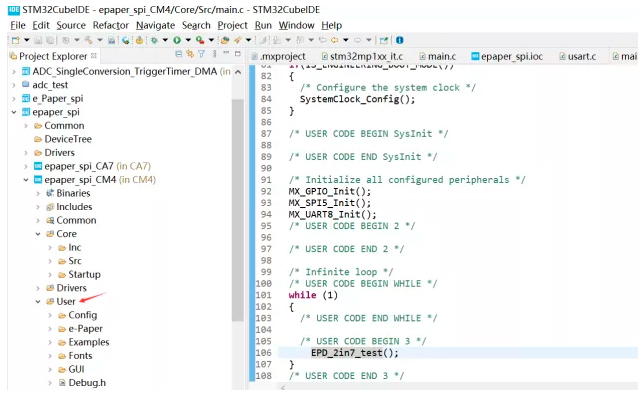Switch to the .mxproject editor tab
The width and height of the screenshot is (642, 395).
[278, 56]
